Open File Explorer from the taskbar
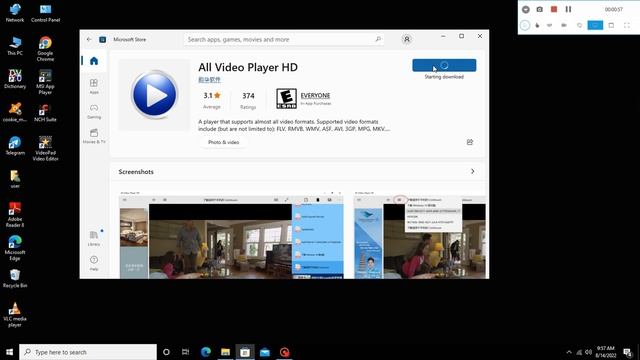The height and width of the screenshot is (360, 640). [225, 352]
